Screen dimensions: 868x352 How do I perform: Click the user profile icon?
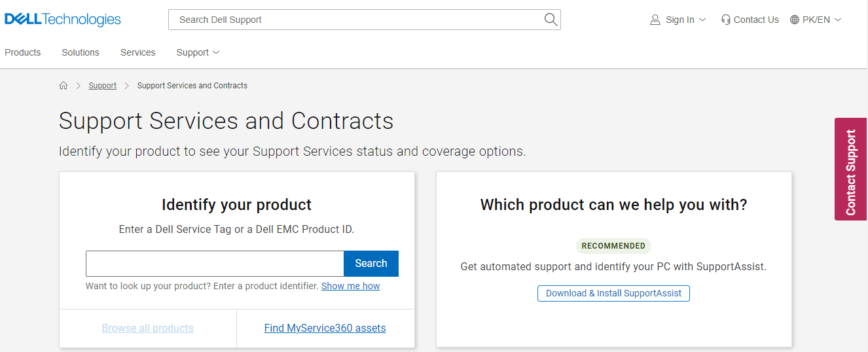point(655,20)
